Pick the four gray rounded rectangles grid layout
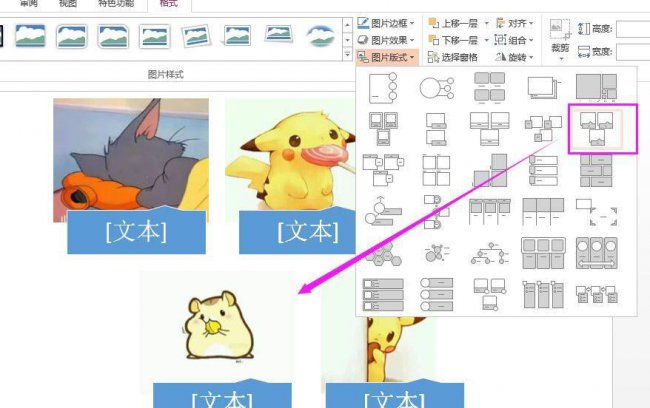This screenshot has width=650, height=408. [490, 87]
